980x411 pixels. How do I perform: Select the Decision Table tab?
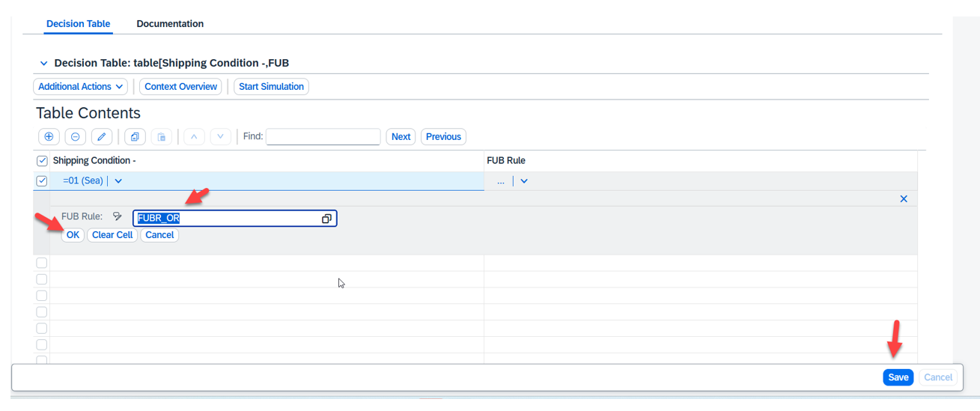78,24
